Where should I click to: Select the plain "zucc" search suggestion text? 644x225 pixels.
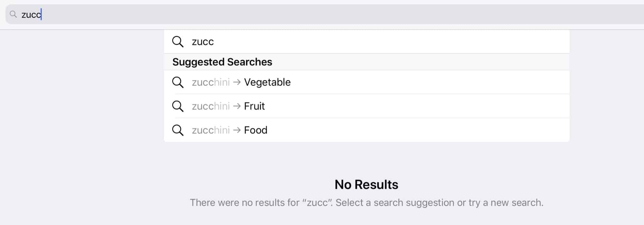(203, 42)
